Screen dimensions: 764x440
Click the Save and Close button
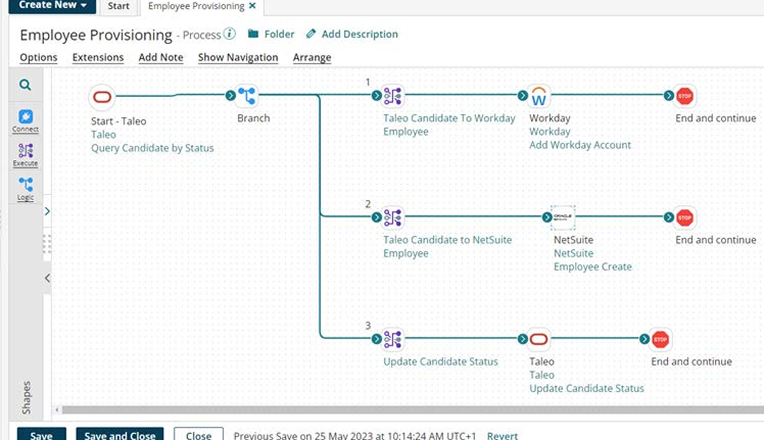[119, 435]
